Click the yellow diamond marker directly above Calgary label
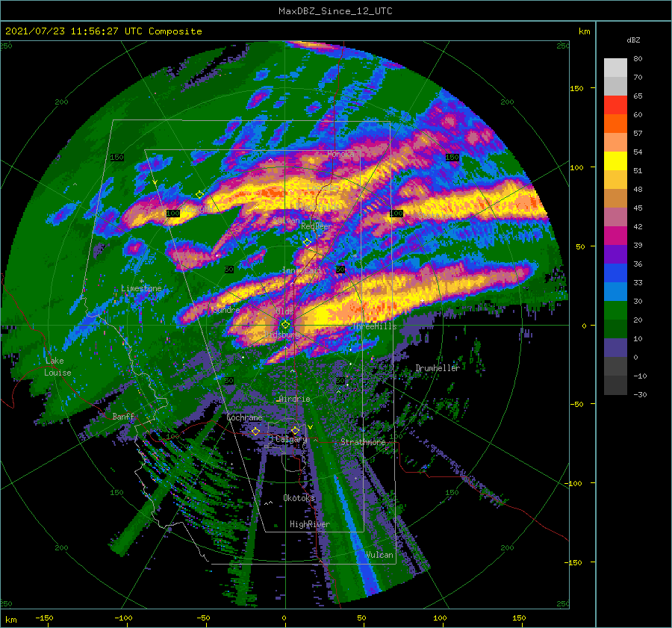672x628 pixels. tap(295, 430)
